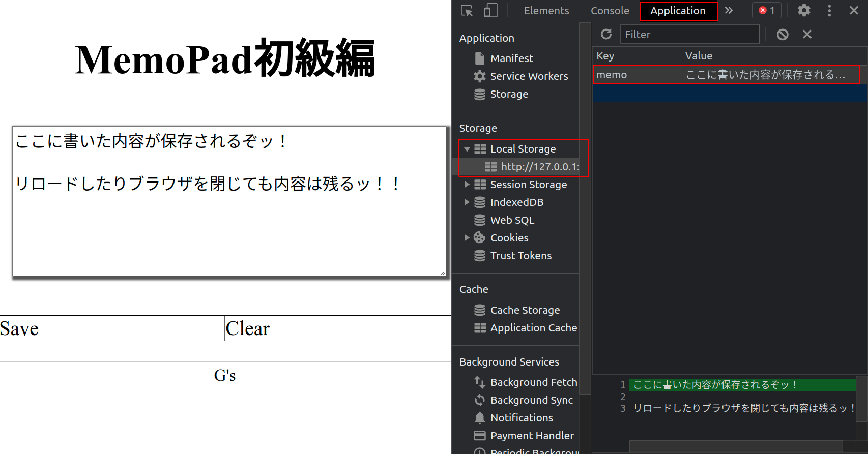Click line 3 of value preview
This screenshot has width=868, height=454.
click(742, 408)
